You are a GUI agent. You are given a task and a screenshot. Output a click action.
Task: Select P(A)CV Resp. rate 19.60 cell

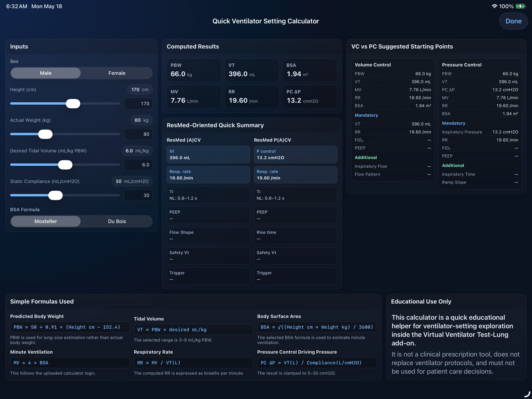[295, 175]
